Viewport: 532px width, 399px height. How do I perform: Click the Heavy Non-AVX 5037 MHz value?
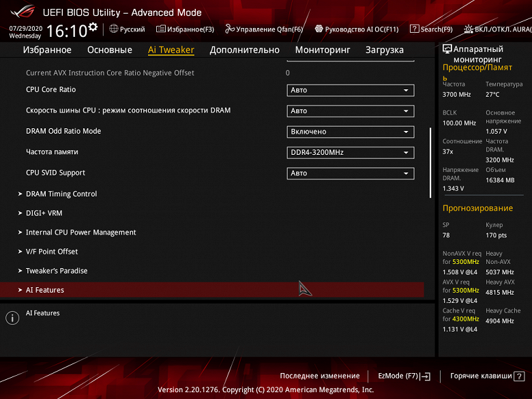499,272
